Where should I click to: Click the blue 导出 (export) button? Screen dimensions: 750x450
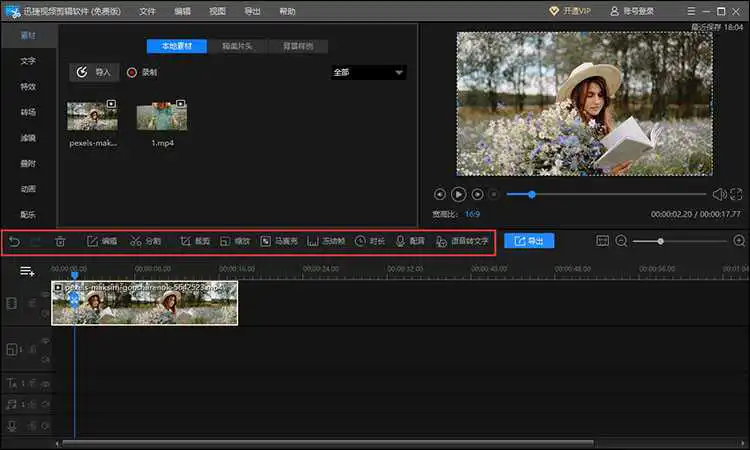click(529, 241)
